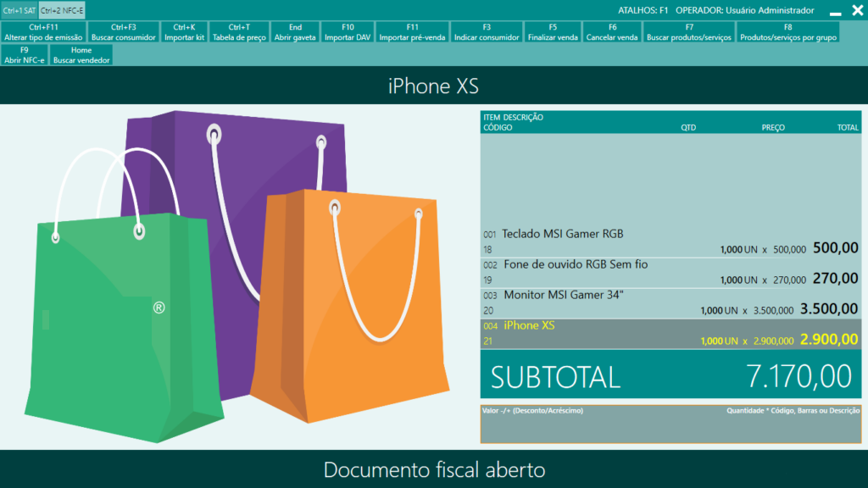Click OPERADOR: Usuário Administrador label
This screenshot has height=488, width=868.
click(744, 10)
